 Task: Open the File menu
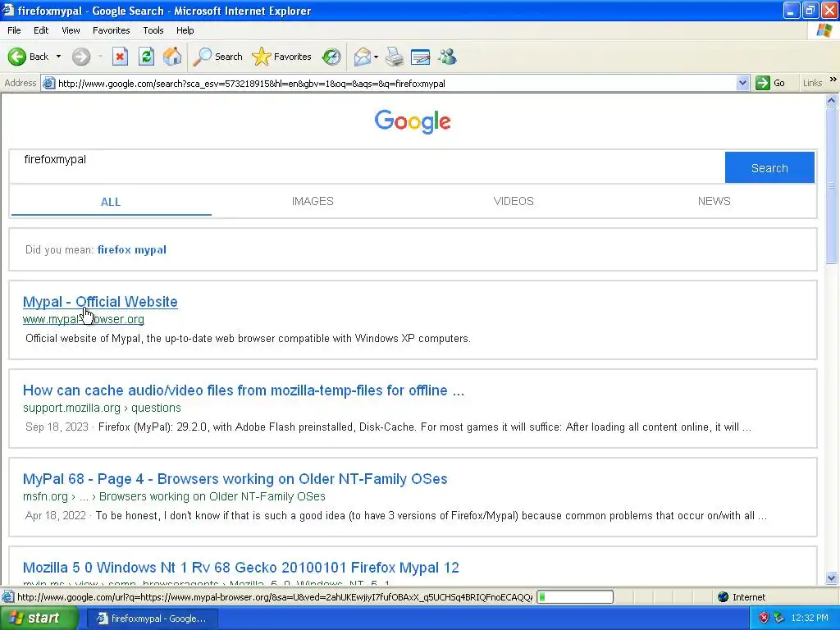(14, 30)
